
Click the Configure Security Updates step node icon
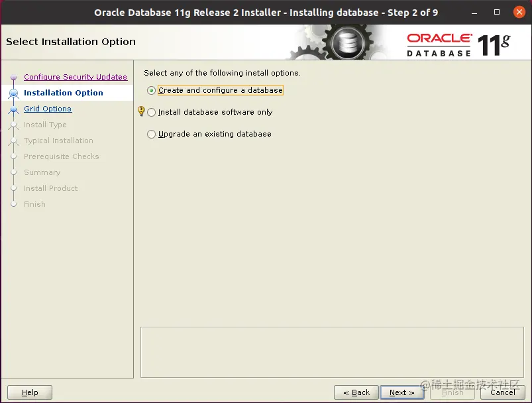click(13, 78)
